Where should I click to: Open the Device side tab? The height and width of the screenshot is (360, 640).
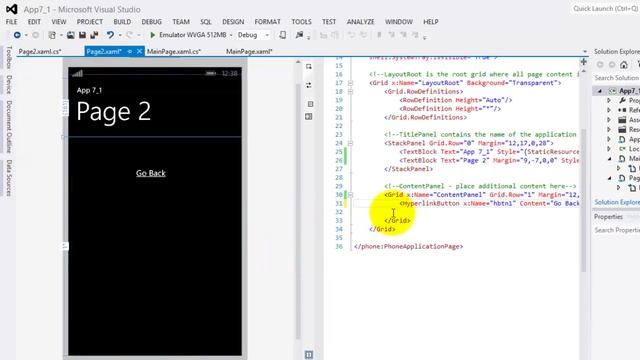click(x=9, y=84)
